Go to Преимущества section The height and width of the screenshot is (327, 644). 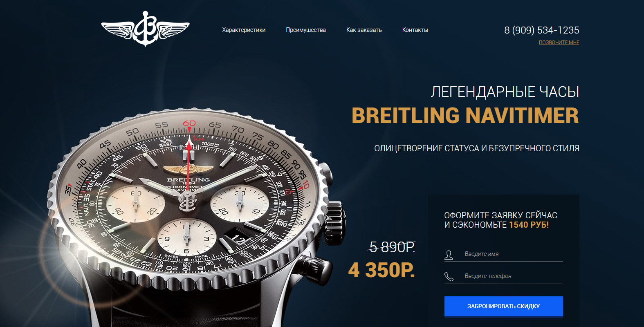(x=306, y=30)
